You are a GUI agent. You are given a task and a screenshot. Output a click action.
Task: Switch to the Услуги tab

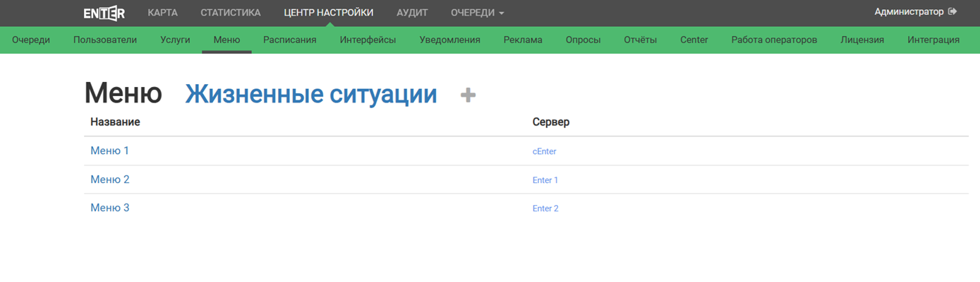coord(175,40)
